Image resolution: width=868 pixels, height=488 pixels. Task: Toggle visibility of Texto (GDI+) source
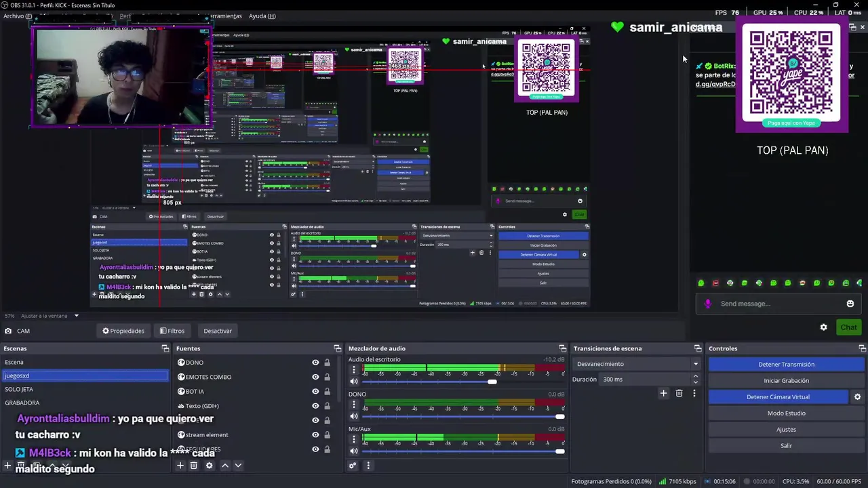[x=315, y=406]
